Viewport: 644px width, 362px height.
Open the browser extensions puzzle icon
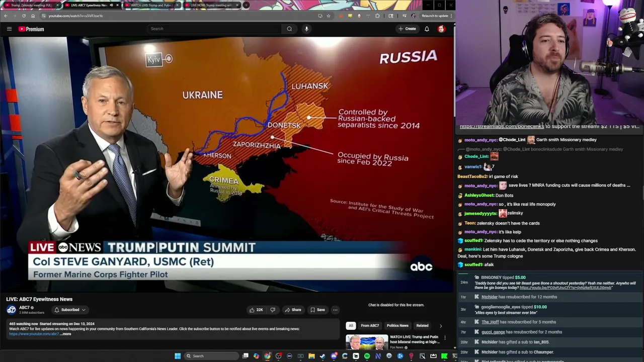point(377,16)
